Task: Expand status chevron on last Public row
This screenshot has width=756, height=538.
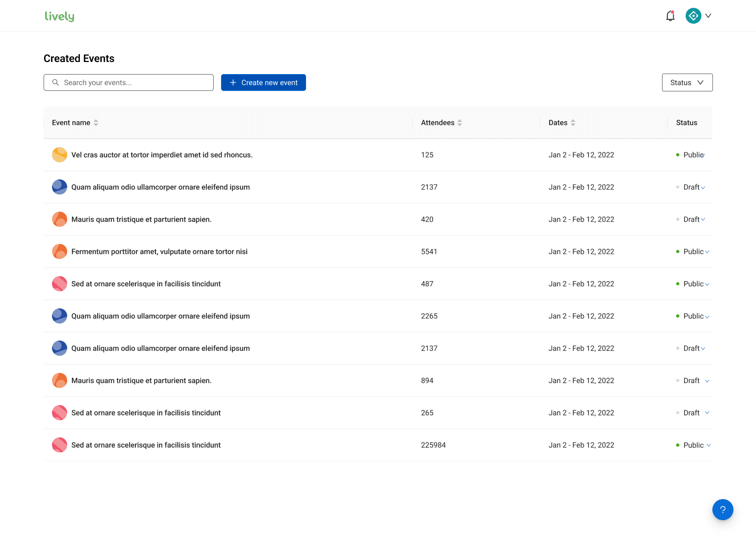Action: (708, 445)
